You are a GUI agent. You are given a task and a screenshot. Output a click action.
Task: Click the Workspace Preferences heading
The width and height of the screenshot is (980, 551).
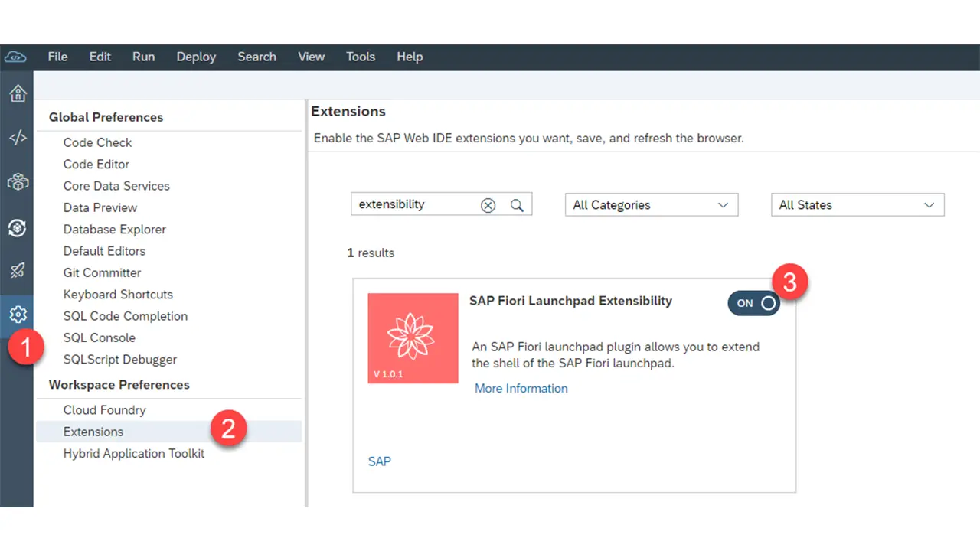pos(119,385)
